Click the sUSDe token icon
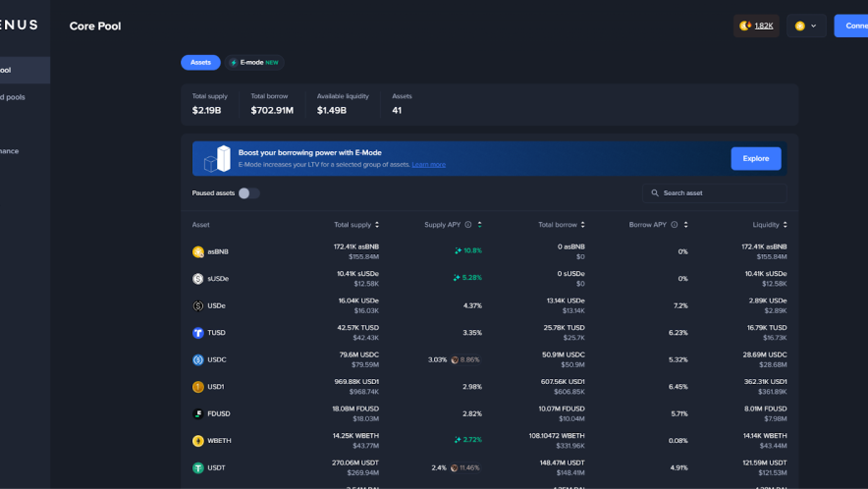Viewport: 868px width, 489px height. (197, 279)
